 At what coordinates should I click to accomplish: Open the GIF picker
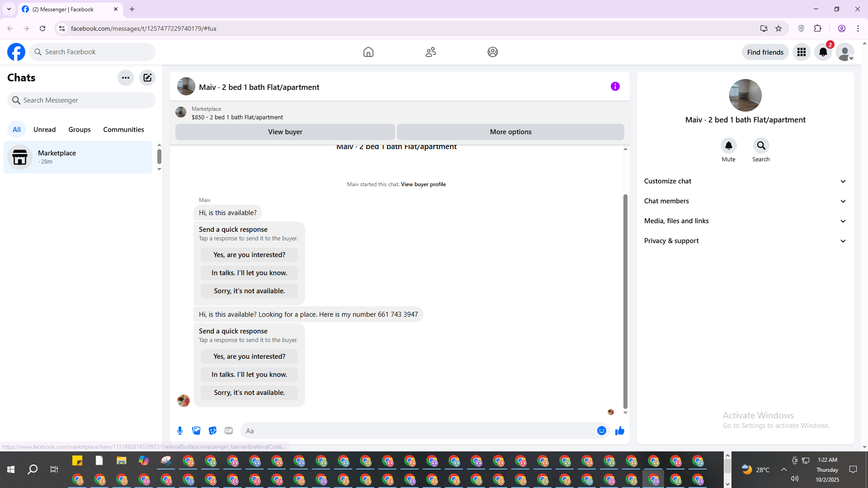click(x=229, y=431)
